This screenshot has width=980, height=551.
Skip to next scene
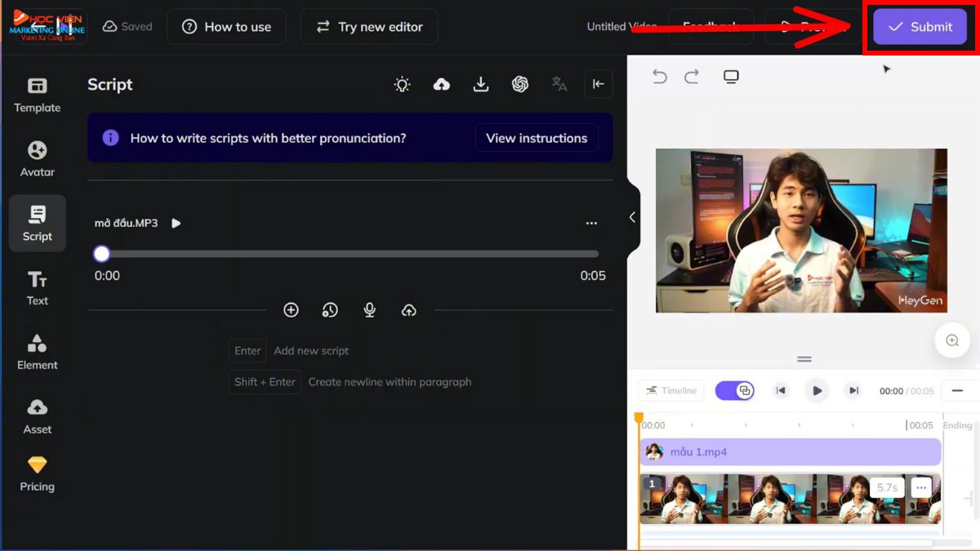click(x=853, y=391)
